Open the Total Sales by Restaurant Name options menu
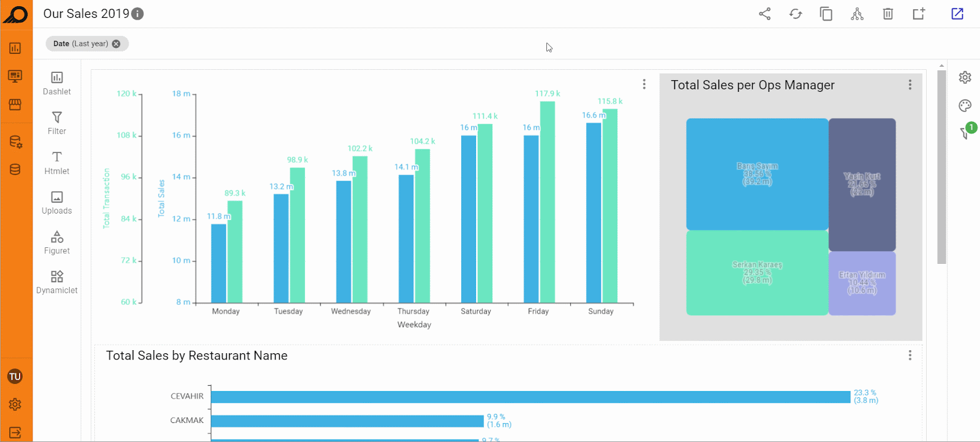Image resolution: width=980 pixels, height=442 pixels. click(910, 356)
